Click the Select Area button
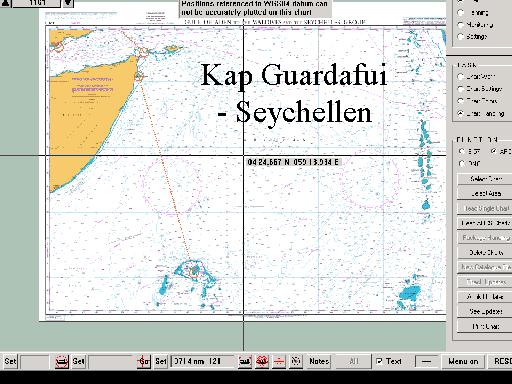Viewport: 512px width, 384px height. point(486,193)
